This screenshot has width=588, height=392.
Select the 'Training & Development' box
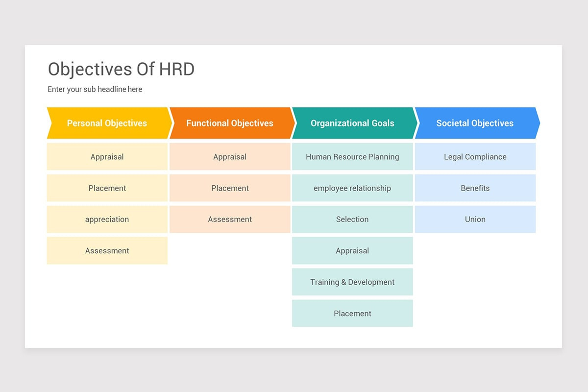pyautogui.click(x=352, y=282)
